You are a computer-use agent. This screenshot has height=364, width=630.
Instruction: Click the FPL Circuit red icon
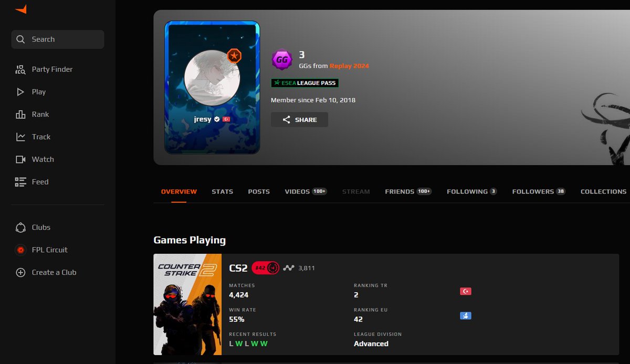coord(20,250)
